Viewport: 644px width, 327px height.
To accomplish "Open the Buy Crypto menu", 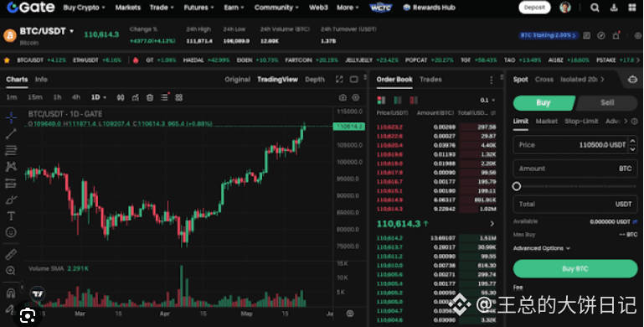I will [85, 8].
